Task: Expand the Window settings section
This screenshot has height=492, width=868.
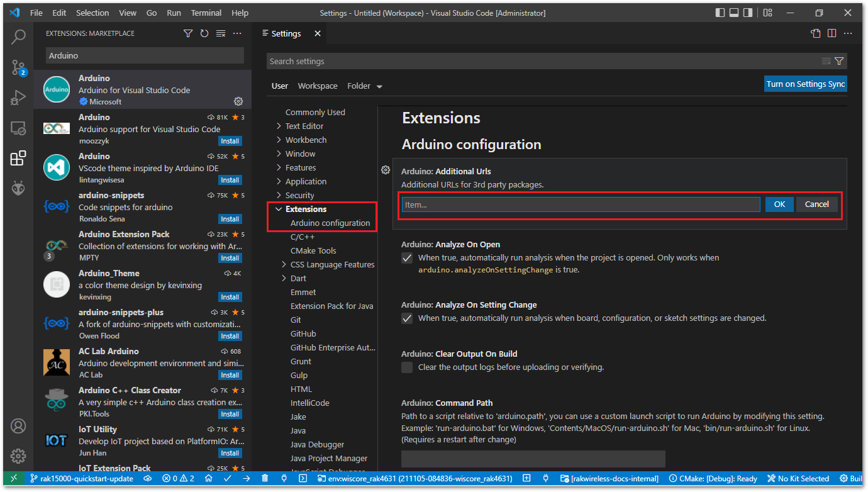Action: pos(279,154)
